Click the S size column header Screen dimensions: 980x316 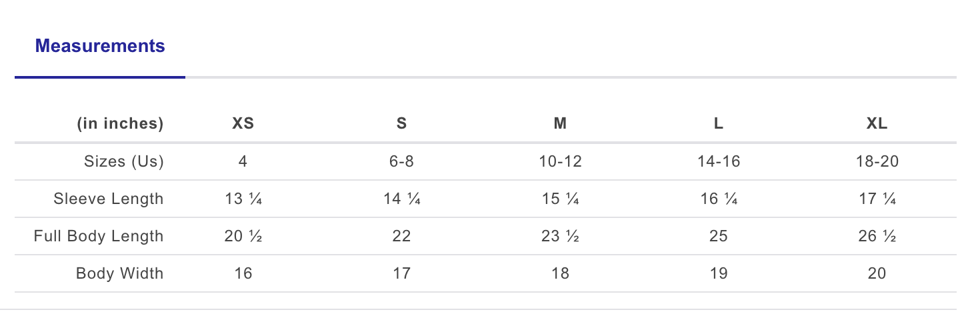[401, 123]
